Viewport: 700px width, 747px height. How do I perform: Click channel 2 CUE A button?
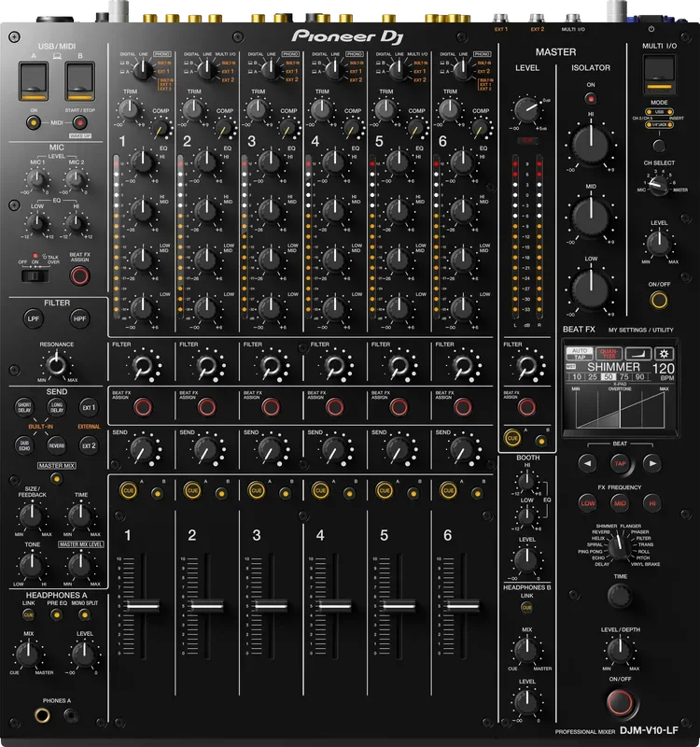coord(192,491)
